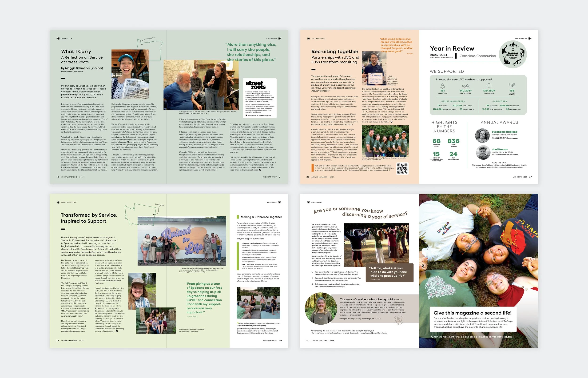Click the people served group icon

pos(465,86)
